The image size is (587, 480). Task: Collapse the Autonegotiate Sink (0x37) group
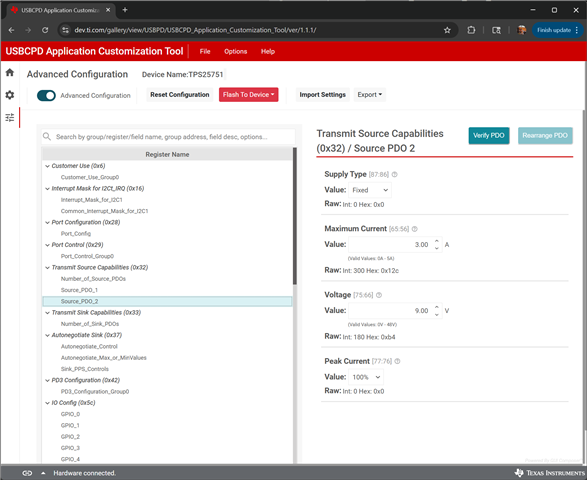tap(47, 335)
